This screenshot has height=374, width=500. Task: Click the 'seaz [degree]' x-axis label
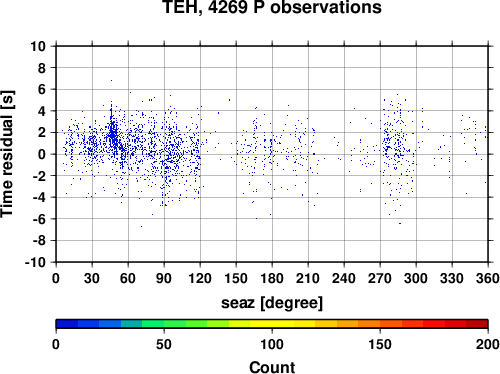(x=272, y=303)
